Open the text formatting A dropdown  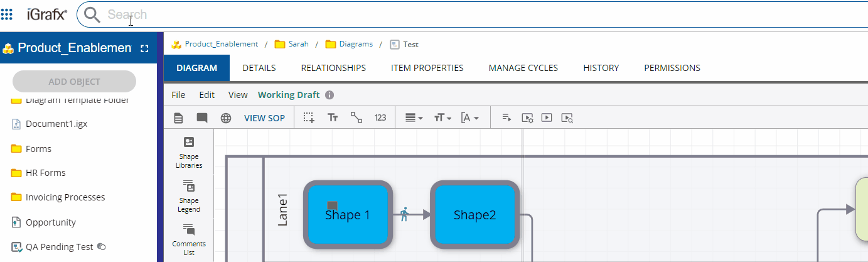(x=470, y=117)
